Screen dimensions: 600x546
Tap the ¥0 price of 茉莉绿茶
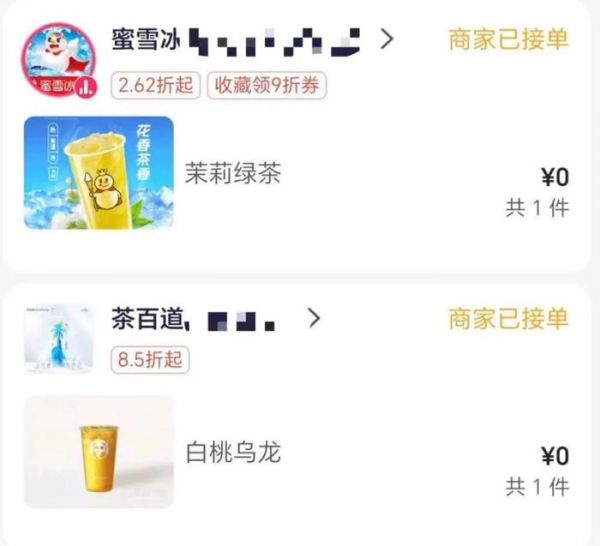(555, 178)
